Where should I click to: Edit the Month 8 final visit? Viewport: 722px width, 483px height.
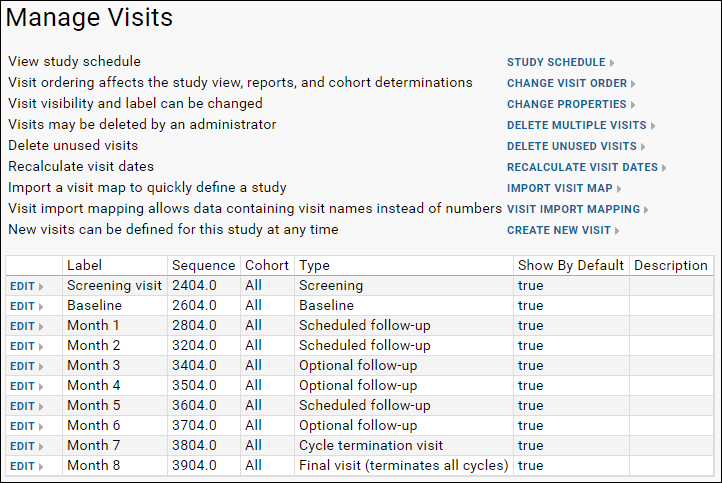pyautogui.click(x=27, y=466)
